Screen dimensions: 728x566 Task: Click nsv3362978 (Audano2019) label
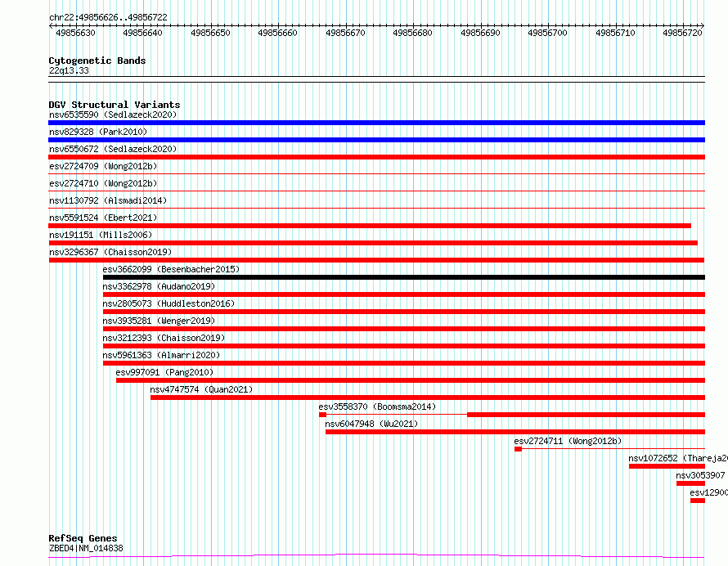(x=159, y=286)
